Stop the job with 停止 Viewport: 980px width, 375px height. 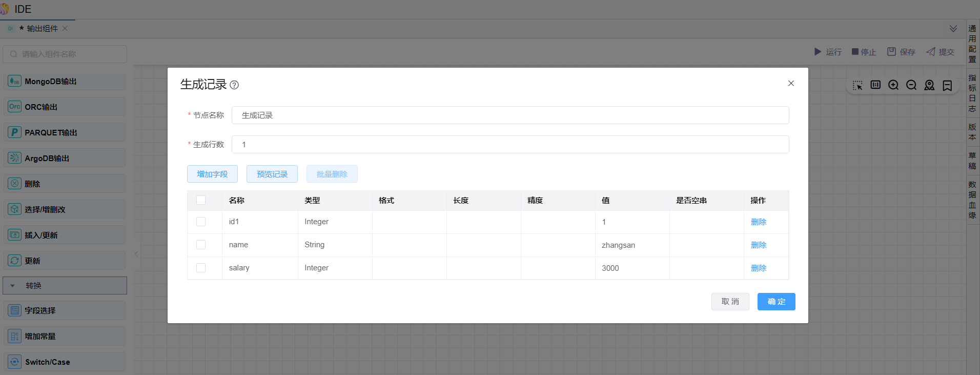(x=864, y=52)
